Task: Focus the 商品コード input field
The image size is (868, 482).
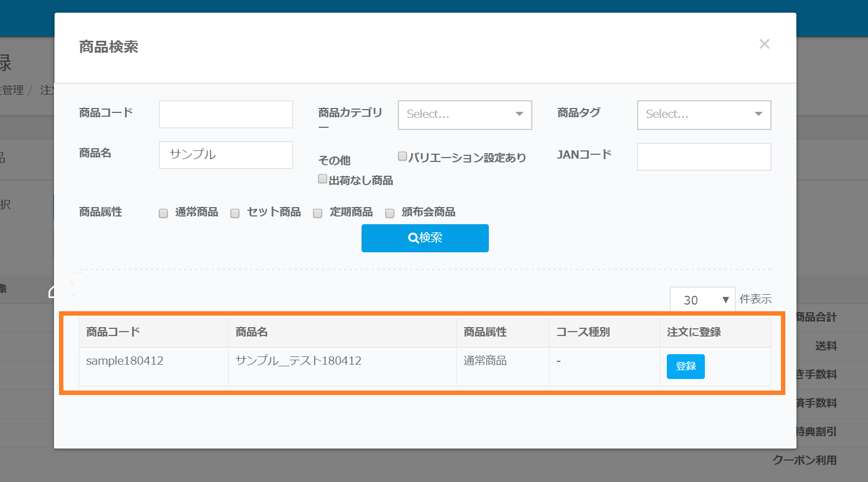Action: click(x=226, y=114)
